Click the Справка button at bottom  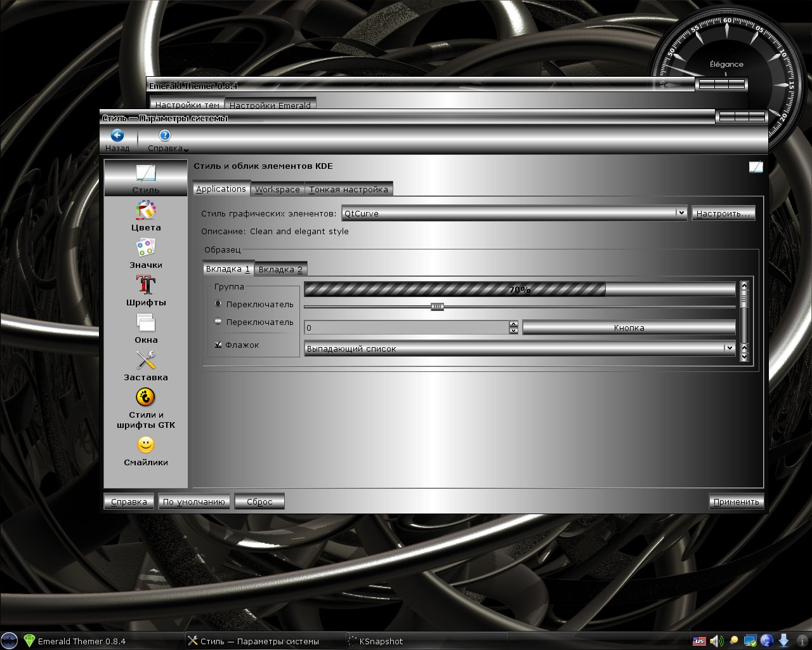[x=129, y=501]
